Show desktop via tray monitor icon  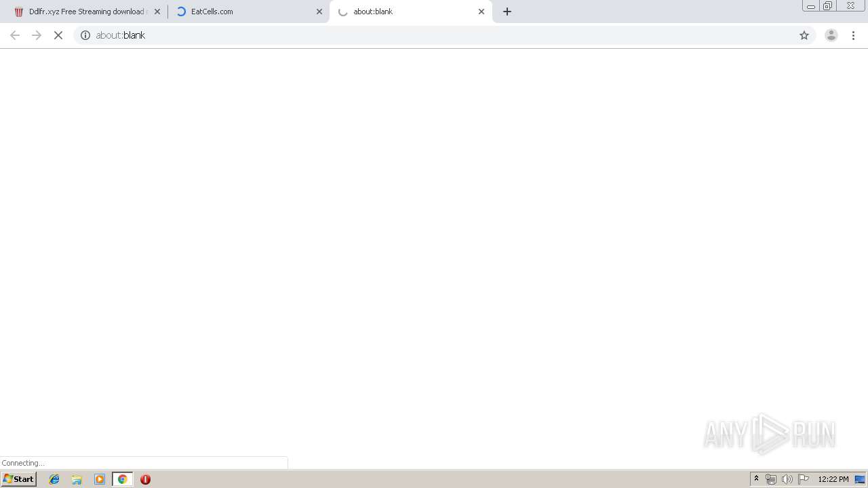tap(860, 479)
